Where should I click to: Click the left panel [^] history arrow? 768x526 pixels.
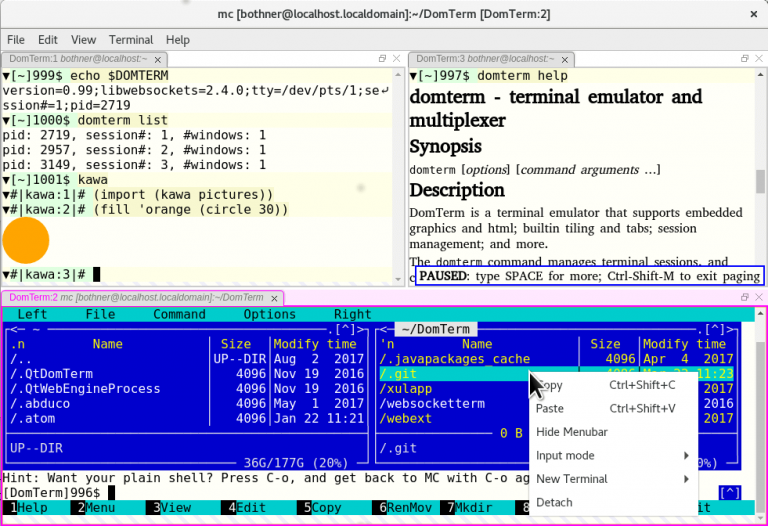click(x=345, y=329)
